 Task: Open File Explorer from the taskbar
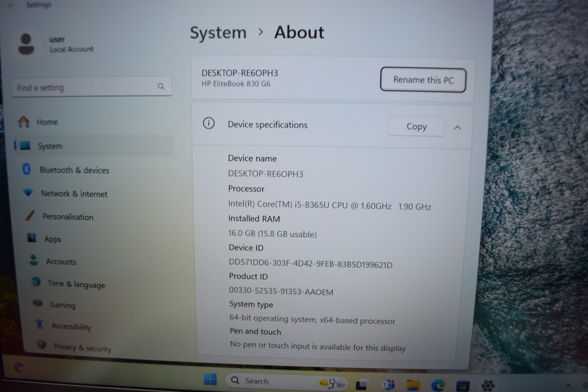(x=413, y=385)
